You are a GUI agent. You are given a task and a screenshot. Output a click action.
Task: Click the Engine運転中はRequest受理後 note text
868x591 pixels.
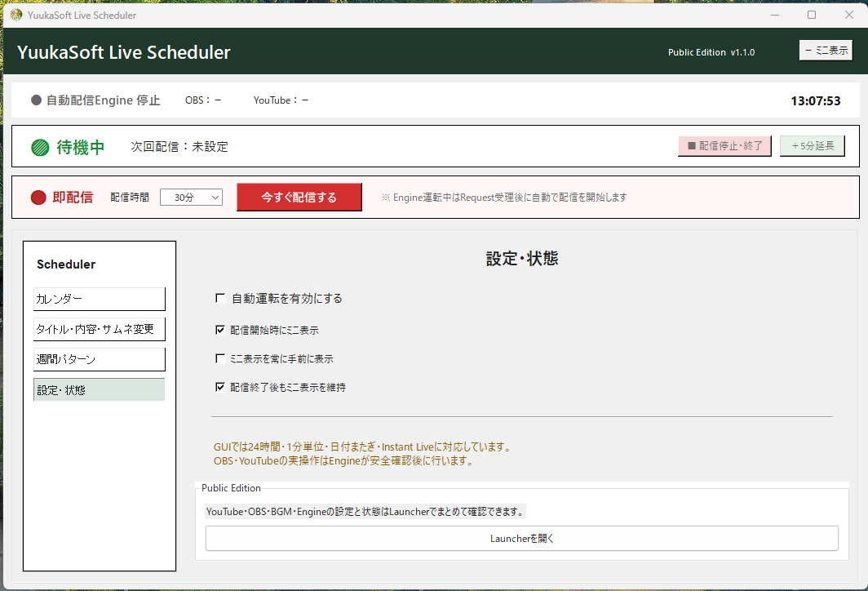(x=504, y=198)
